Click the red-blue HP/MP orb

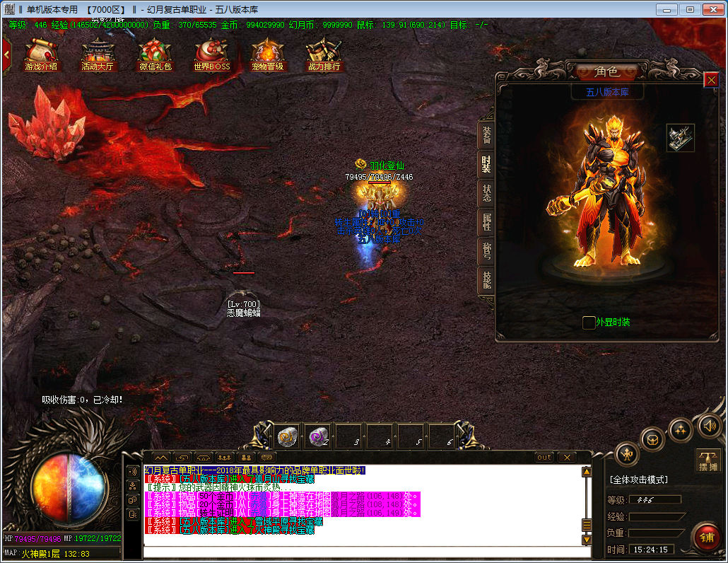click(x=69, y=487)
